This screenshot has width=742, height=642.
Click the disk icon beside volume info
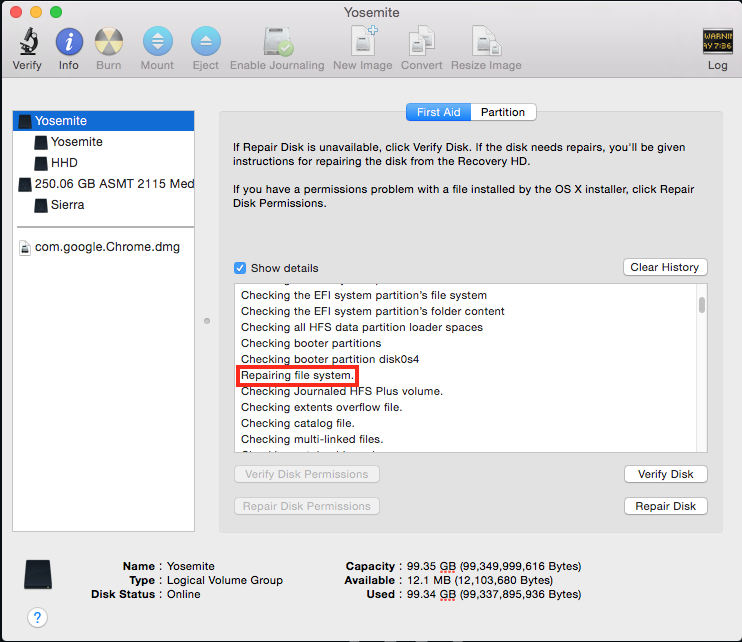point(38,574)
